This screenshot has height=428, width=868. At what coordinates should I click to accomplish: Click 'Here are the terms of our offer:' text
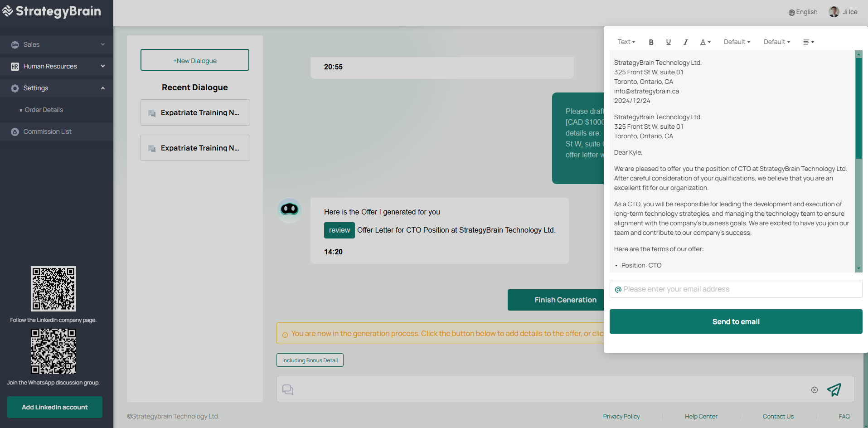659,249
